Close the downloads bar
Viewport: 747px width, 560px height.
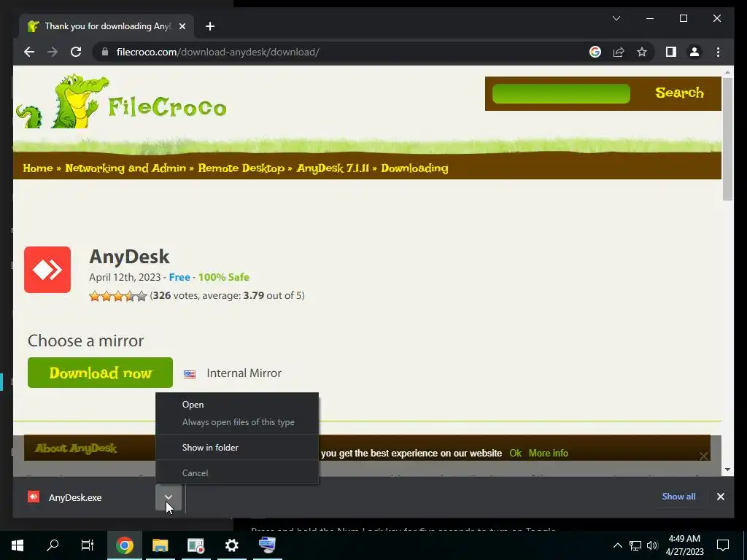[x=720, y=496]
